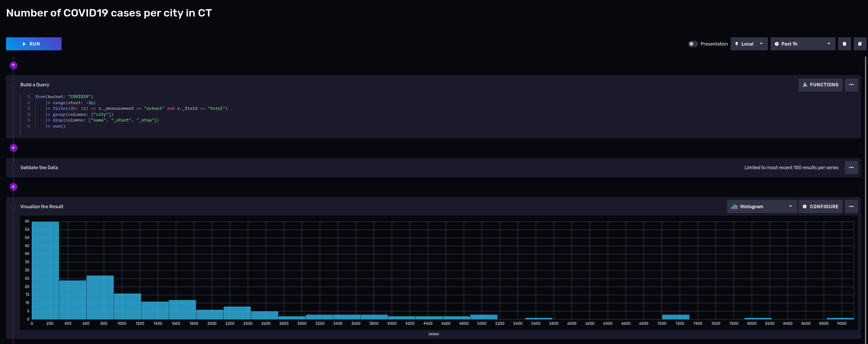Open the Build a Query panel ellipsis menu
The width and height of the screenshot is (868, 344).
(x=851, y=85)
